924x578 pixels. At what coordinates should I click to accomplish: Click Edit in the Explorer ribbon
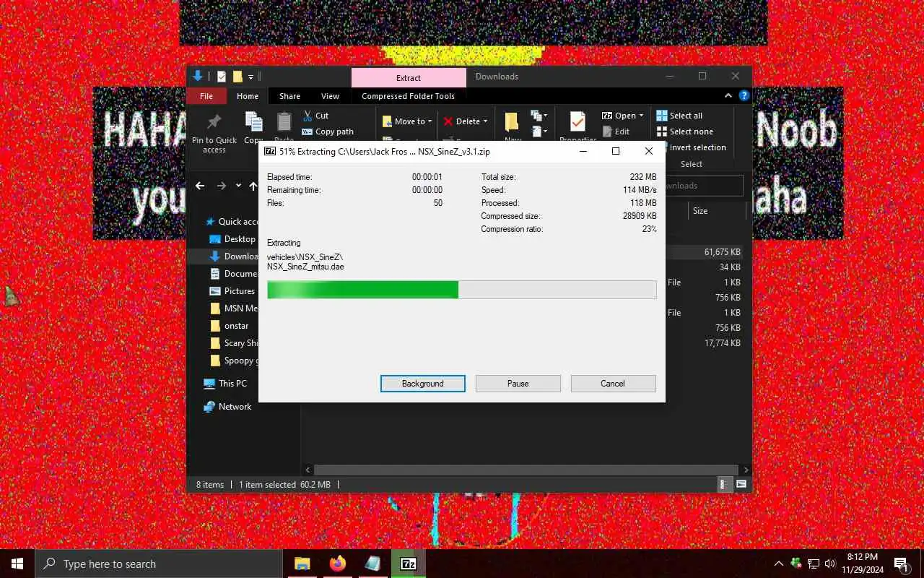[x=615, y=131]
